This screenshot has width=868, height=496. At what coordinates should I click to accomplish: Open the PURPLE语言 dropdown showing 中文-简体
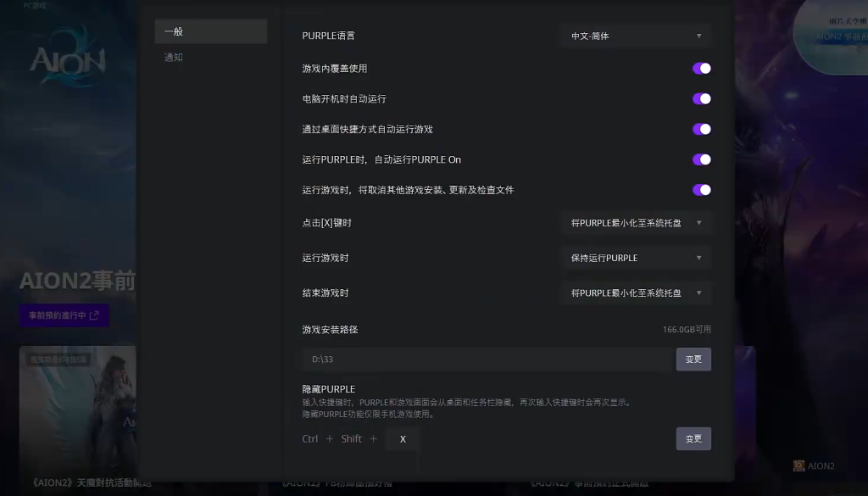636,36
